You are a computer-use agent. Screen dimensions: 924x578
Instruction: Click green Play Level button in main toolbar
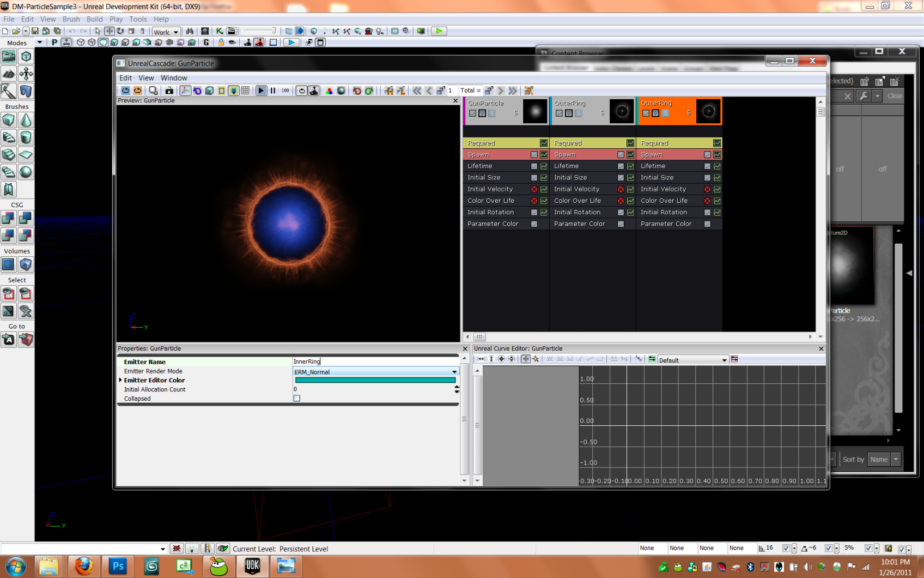pos(439,31)
